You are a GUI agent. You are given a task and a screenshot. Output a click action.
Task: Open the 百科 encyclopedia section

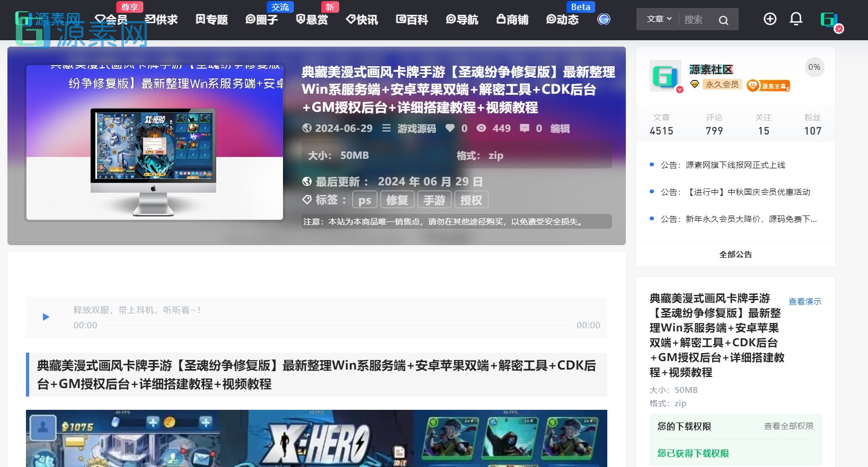(x=412, y=20)
